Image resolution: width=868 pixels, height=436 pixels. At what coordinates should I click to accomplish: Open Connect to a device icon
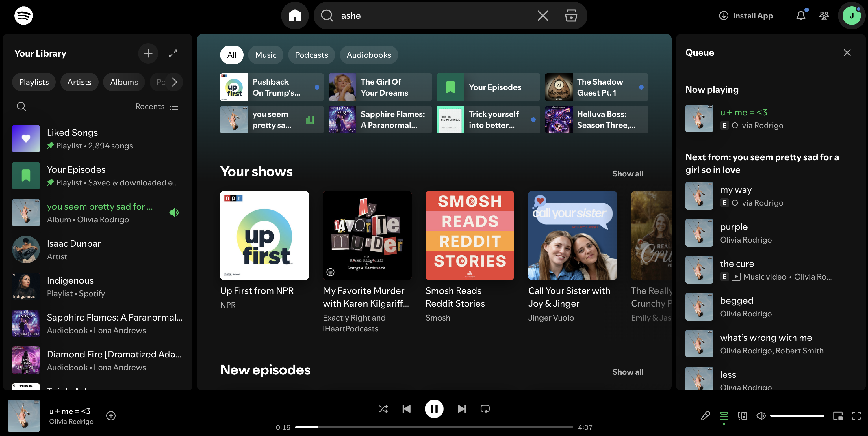742,416
